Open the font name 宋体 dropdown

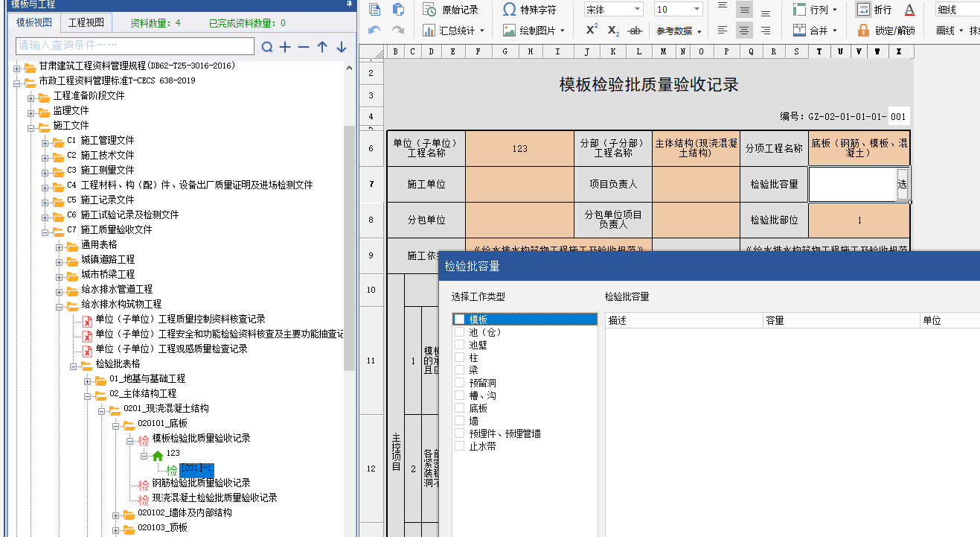pyautogui.click(x=637, y=10)
